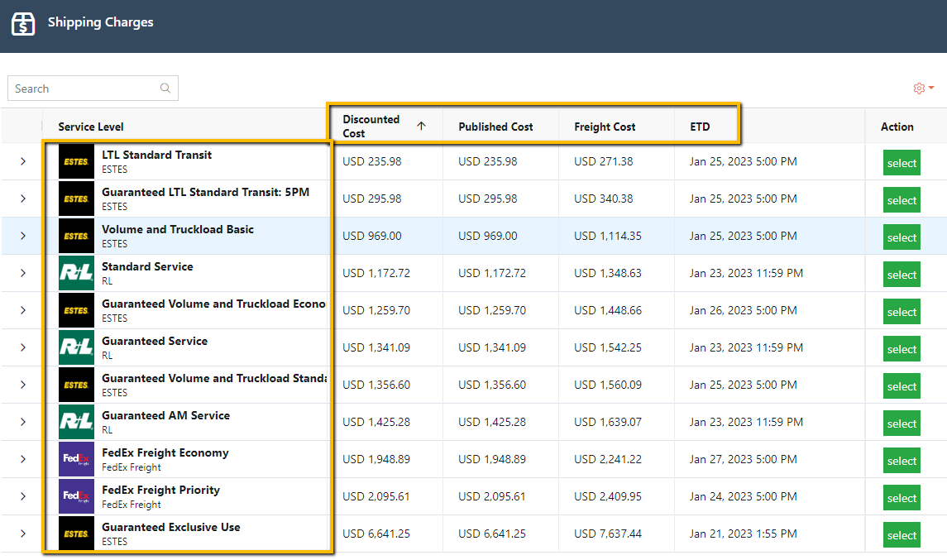Click the Discounted Cost sort arrow

(421, 126)
